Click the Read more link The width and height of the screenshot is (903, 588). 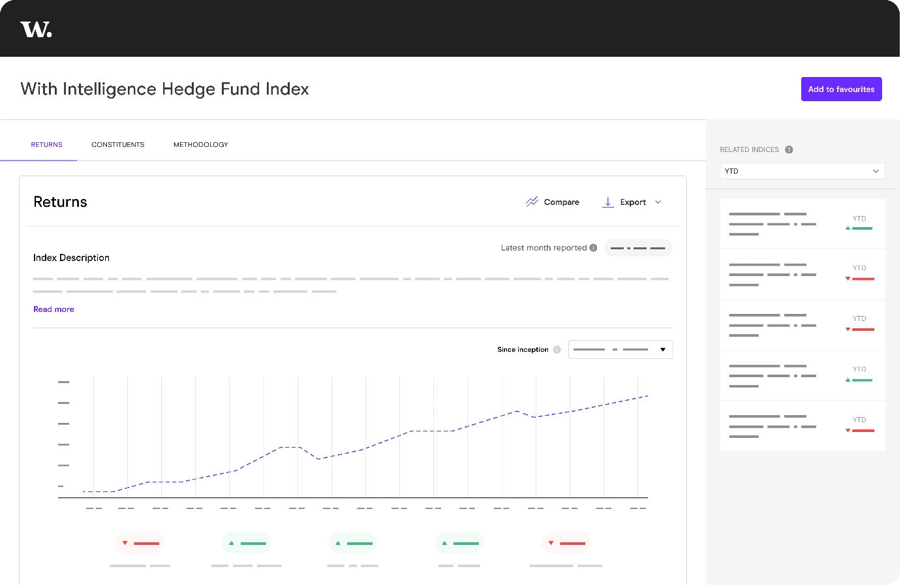[x=54, y=309]
